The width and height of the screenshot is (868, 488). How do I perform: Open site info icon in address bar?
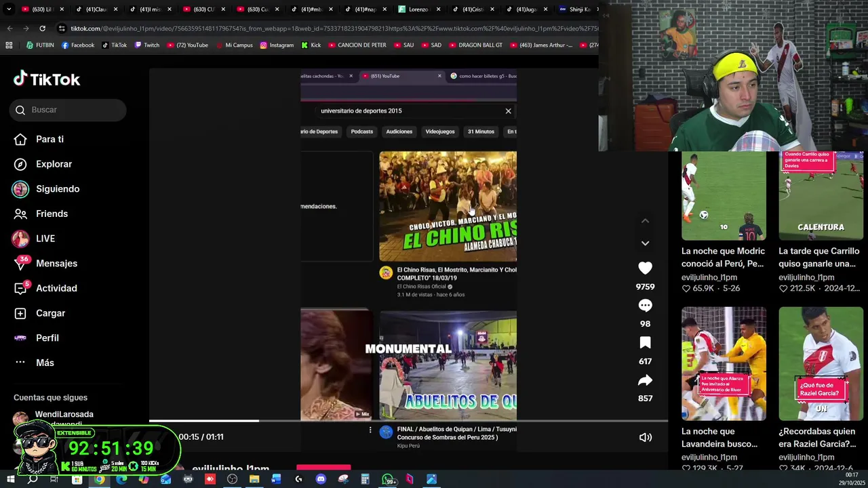62,28
